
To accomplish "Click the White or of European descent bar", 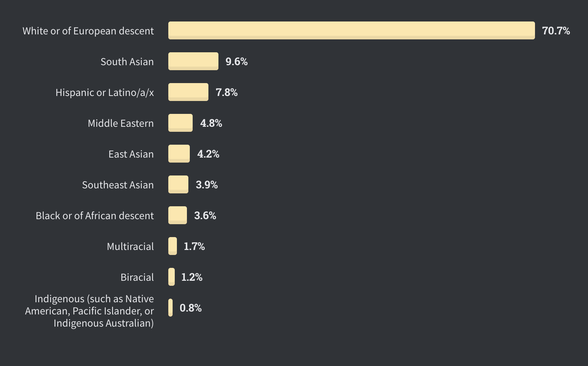I will (352, 30).
